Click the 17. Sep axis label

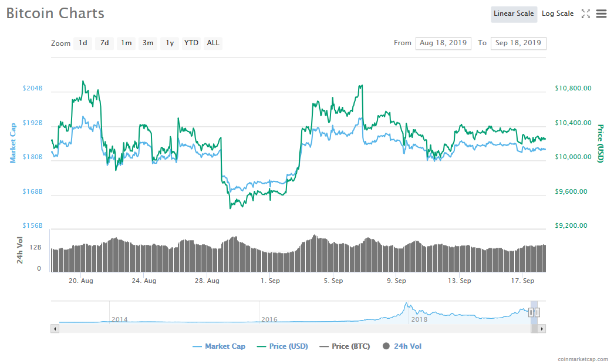[522, 281]
